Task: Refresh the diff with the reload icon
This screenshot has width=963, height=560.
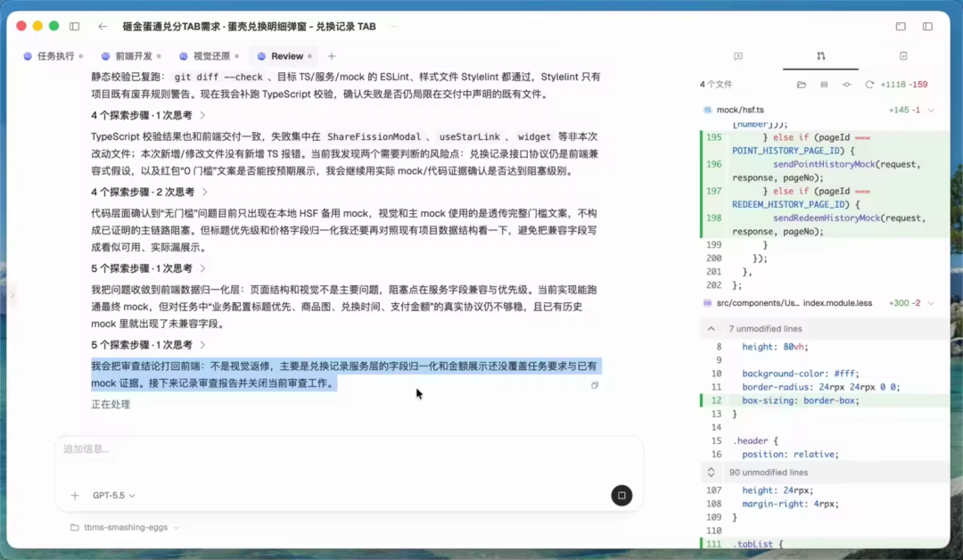Action: 869,85
